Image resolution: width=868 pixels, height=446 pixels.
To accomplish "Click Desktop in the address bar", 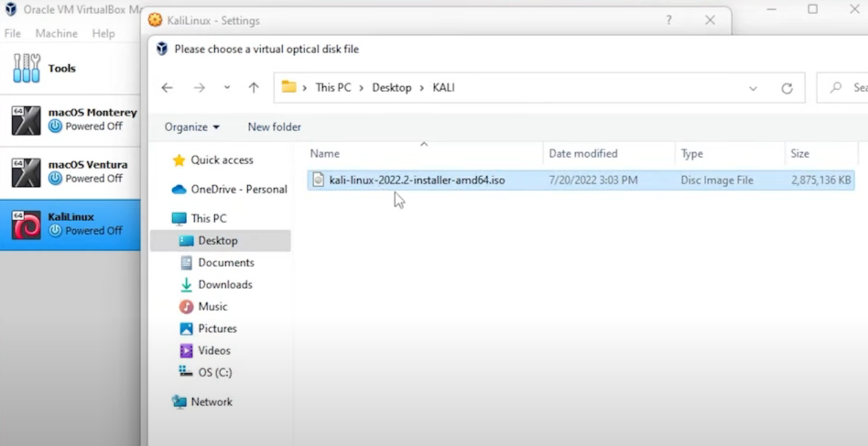I will [x=392, y=88].
